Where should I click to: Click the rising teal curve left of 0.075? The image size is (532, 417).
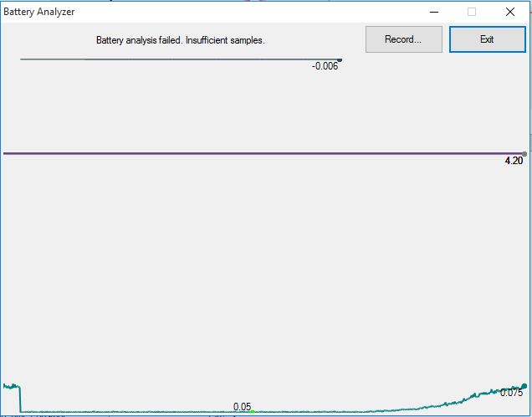(468, 398)
